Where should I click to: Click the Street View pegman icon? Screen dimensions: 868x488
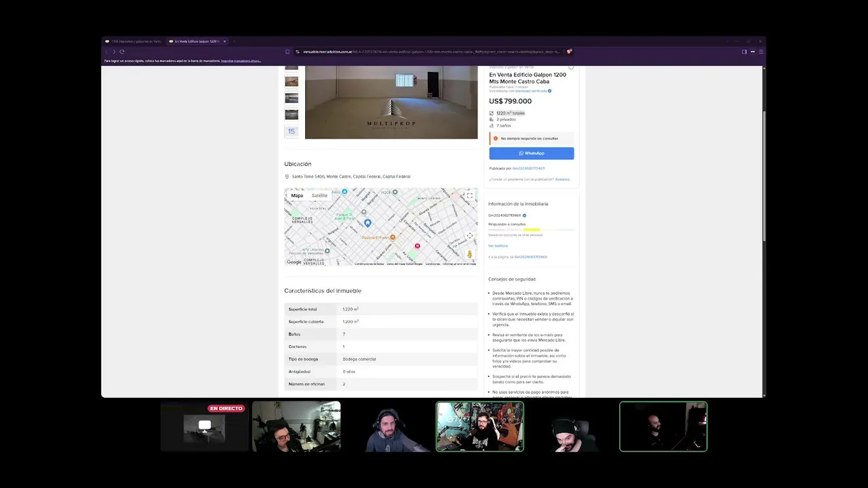pyautogui.click(x=469, y=254)
